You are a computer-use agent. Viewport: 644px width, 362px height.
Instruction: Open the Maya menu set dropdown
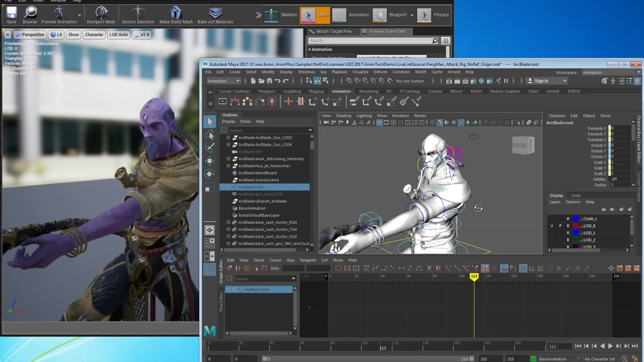click(x=224, y=81)
